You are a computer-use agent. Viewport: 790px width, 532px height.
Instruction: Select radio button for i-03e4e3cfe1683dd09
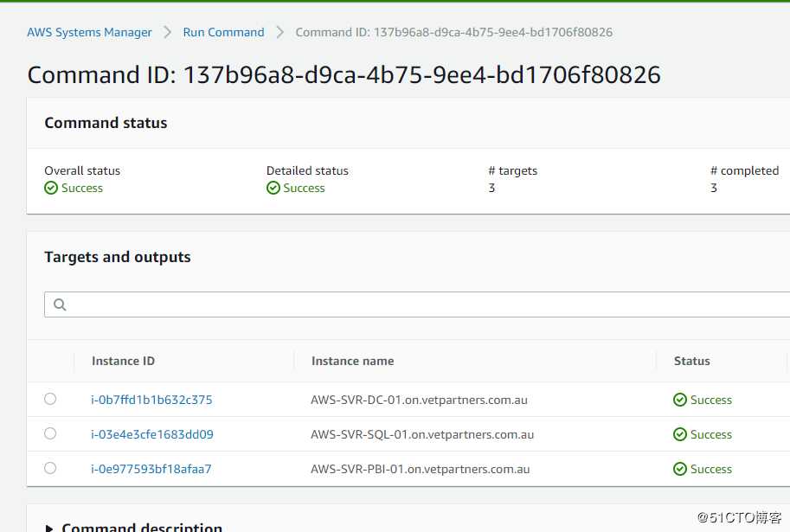coord(50,433)
